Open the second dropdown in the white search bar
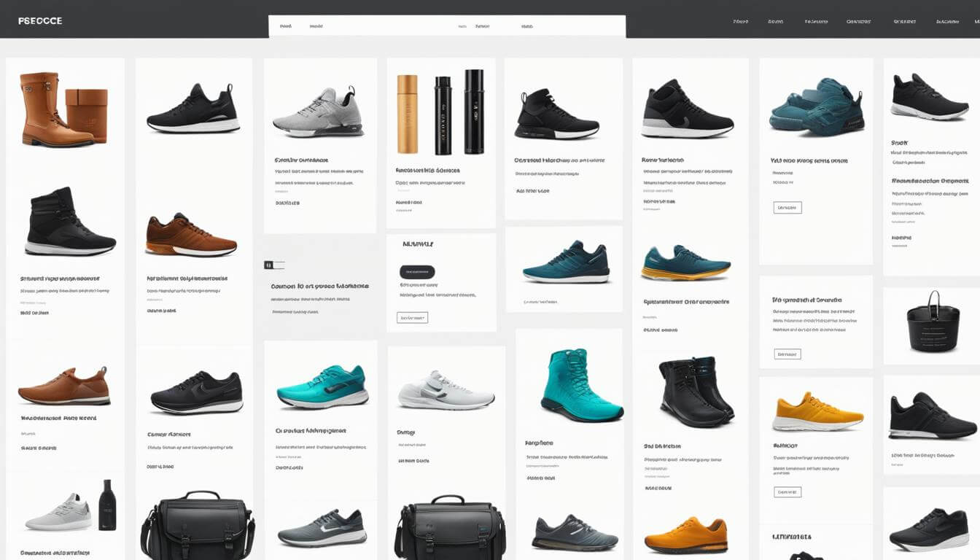 [318, 25]
